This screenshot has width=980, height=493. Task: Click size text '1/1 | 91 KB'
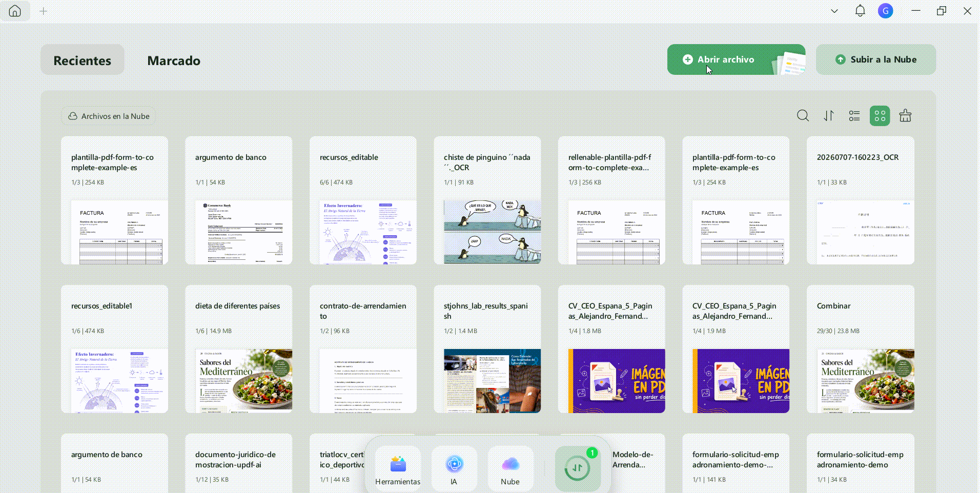(x=459, y=182)
